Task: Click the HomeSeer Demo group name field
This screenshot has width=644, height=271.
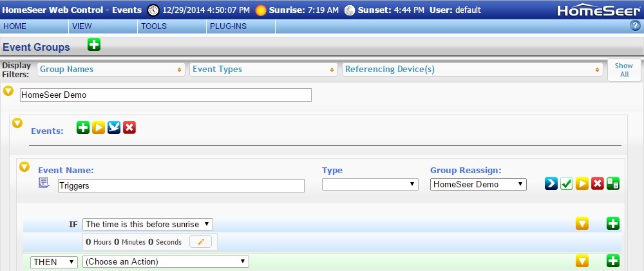Action: [166, 95]
